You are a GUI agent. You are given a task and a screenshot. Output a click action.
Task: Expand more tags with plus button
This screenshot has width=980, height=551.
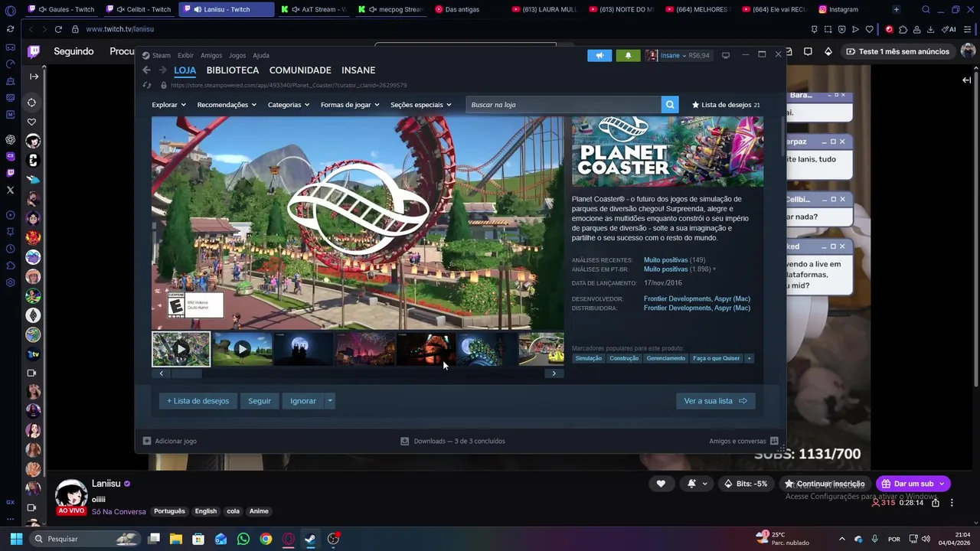pos(749,358)
